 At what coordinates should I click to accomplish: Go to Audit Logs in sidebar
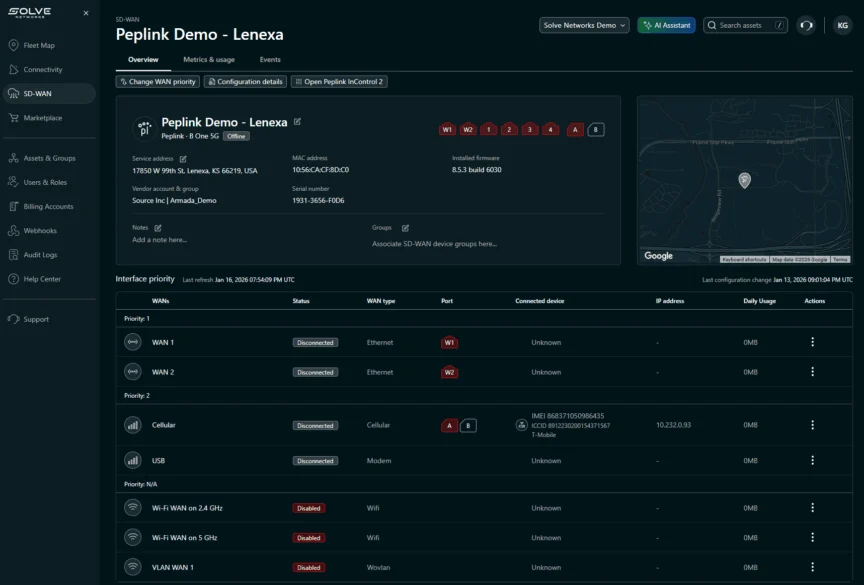(x=41, y=255)
